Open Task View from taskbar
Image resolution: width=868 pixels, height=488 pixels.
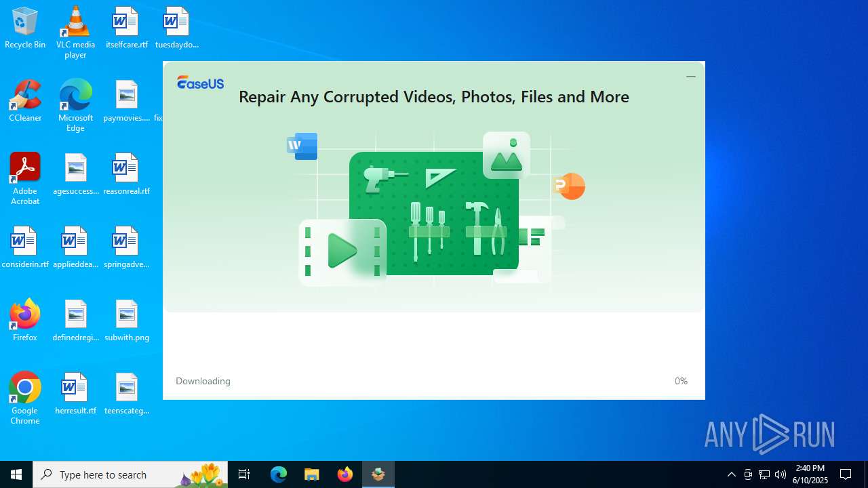point(244,474)
